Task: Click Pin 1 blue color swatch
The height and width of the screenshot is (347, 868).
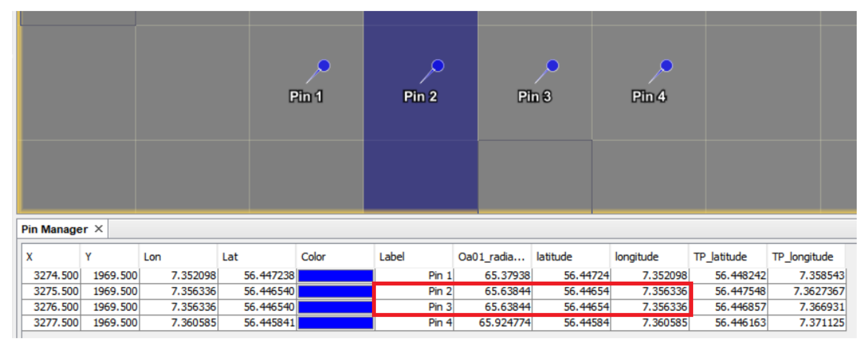Action: [335, 276]
